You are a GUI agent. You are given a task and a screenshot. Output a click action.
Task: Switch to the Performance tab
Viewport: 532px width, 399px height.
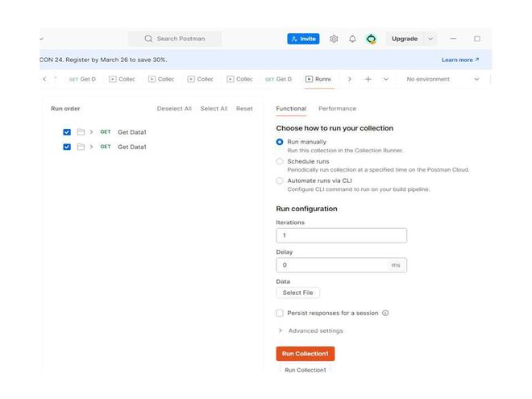pyautogui.click(x=337, y=109)
